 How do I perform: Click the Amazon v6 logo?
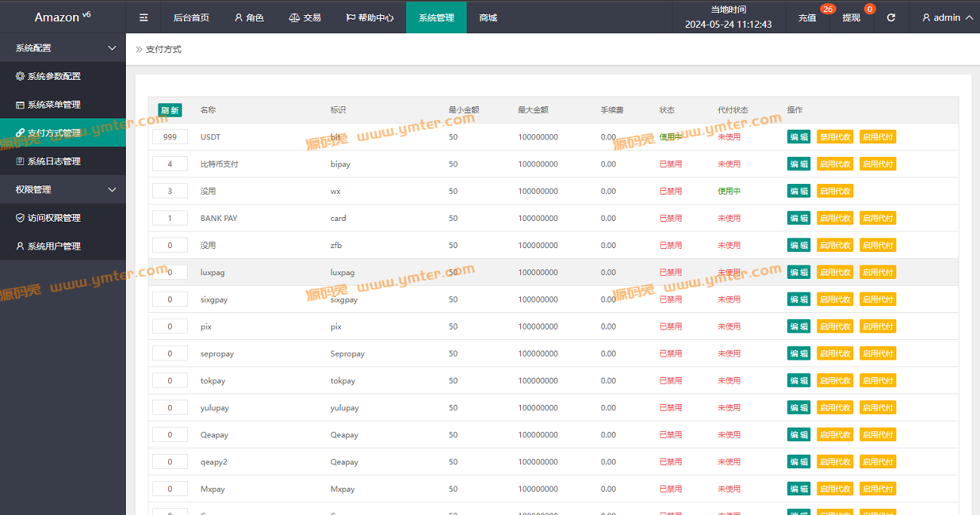click(63, 17)
